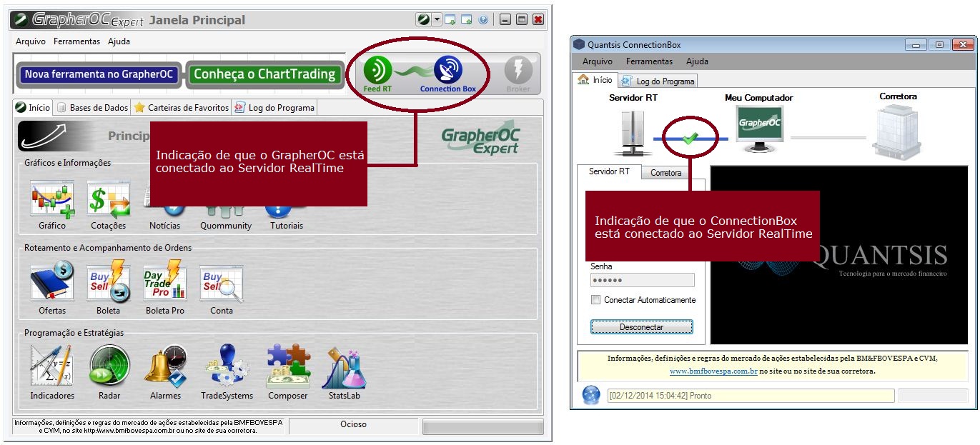Open the www.bmfbovespa.com.br link
Viewport: 980px width, 445px height.
pos(713,371)
